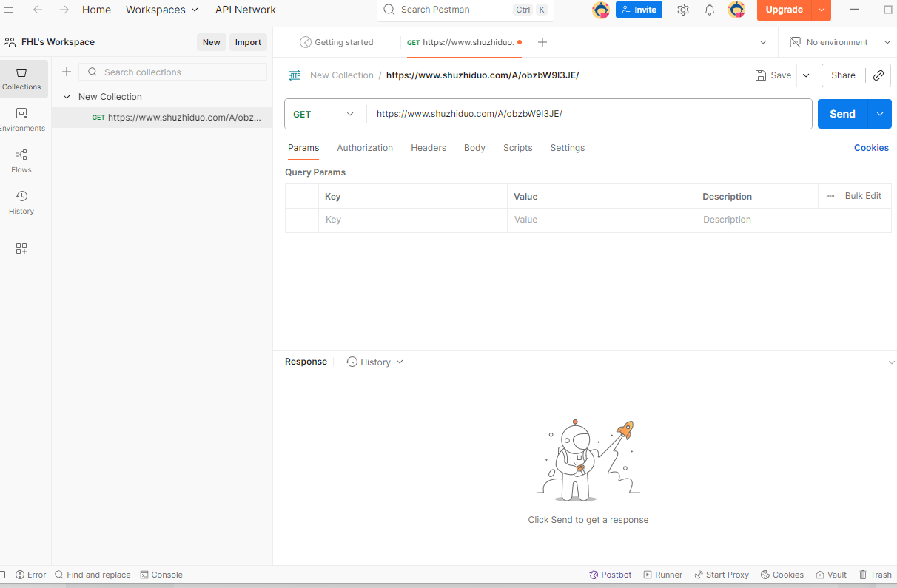Click the HTTP request type icon
This screenshot has width=897, height=588.
point(295,75)
